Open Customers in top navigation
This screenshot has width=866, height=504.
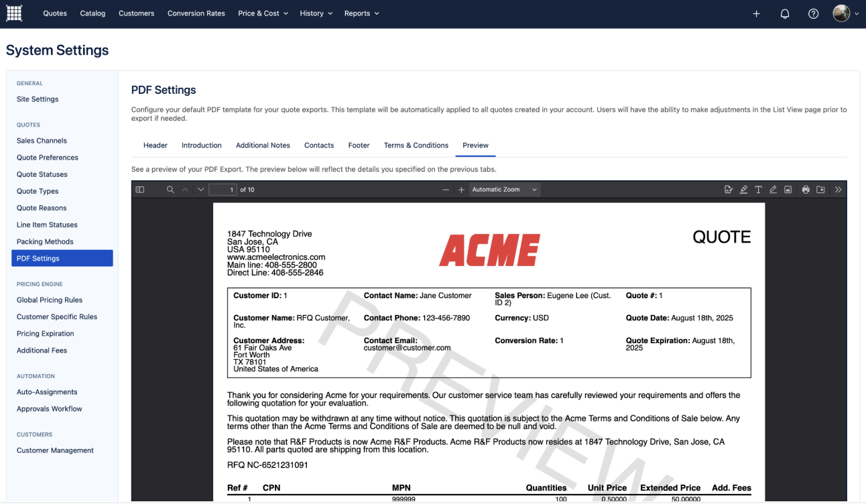pyautogui.click(x=136, y=13)
